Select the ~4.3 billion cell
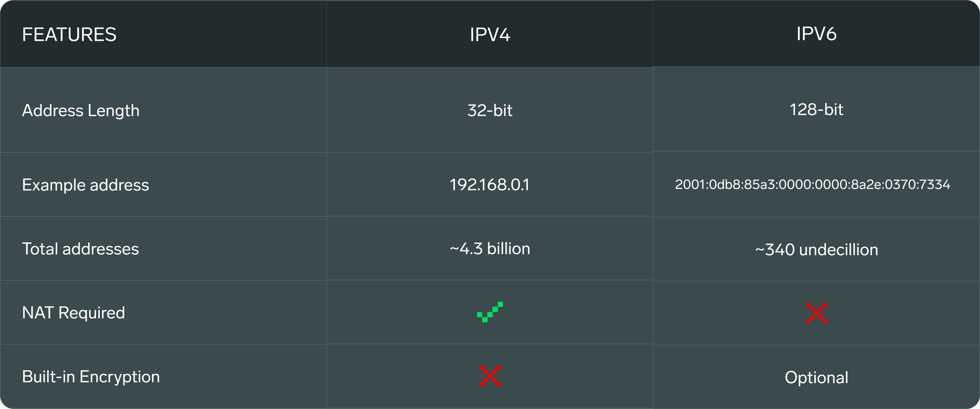 [490, 249]
